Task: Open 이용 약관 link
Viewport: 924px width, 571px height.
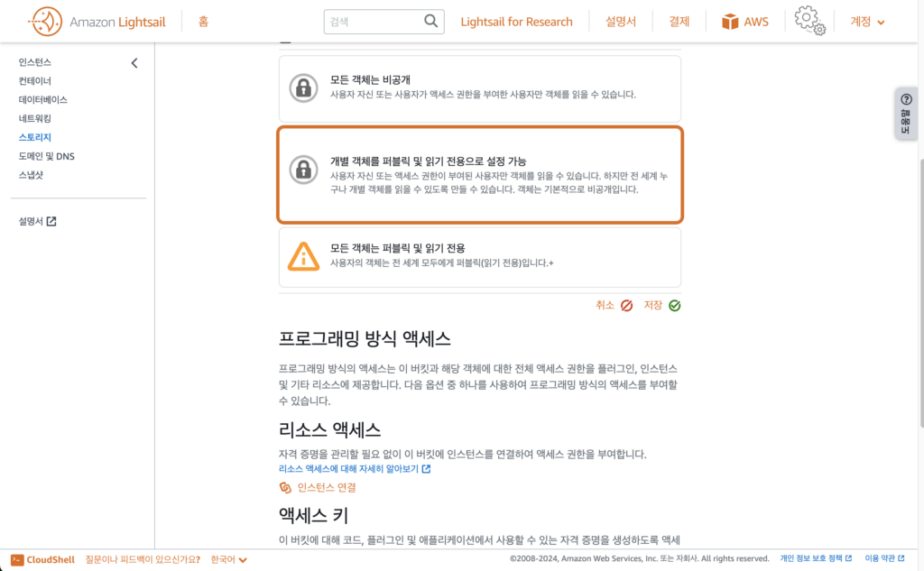Action: click(884, 558)
